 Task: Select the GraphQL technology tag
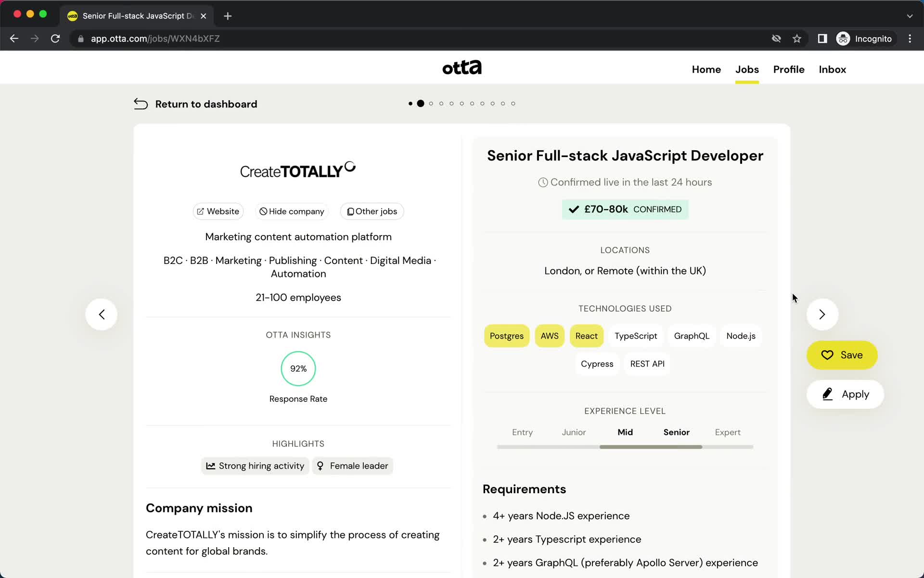(x=692, y=336)
